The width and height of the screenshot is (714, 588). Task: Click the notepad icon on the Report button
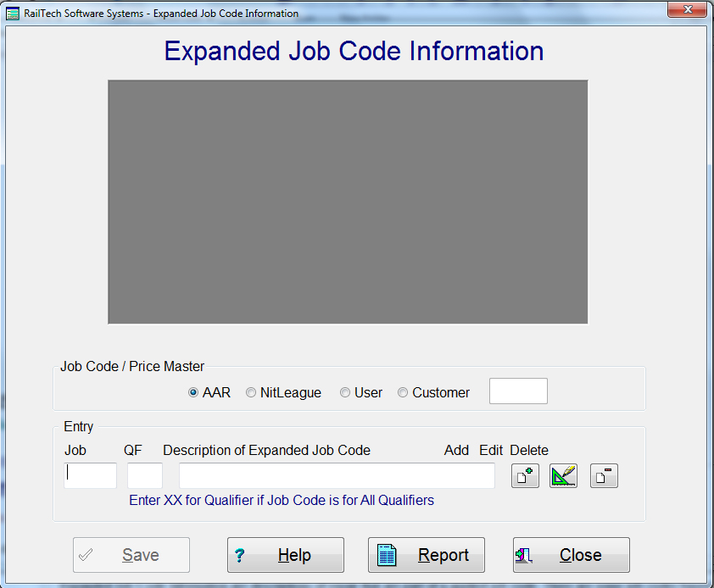[x=388, y=555]
